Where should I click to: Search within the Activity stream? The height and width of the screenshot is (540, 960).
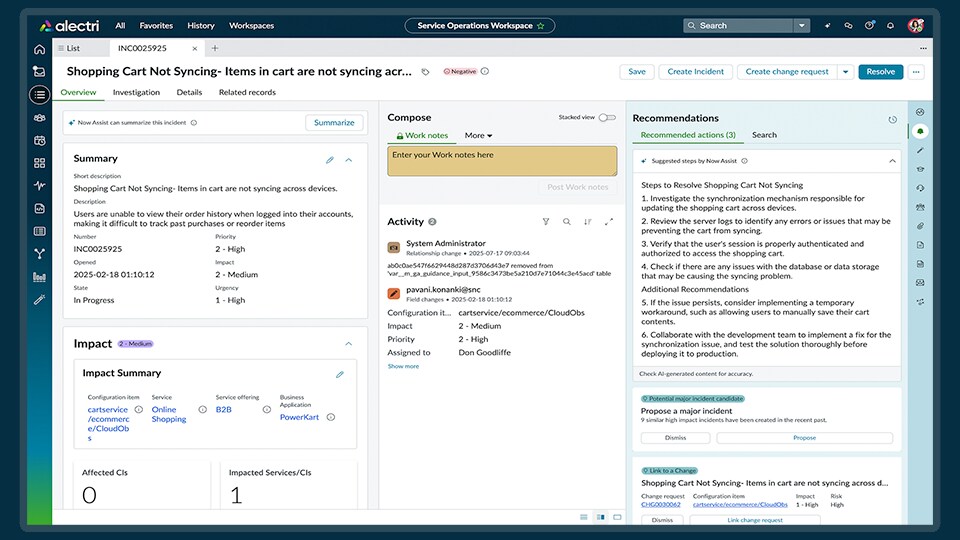pyautogui.click(x=567, y=222)
